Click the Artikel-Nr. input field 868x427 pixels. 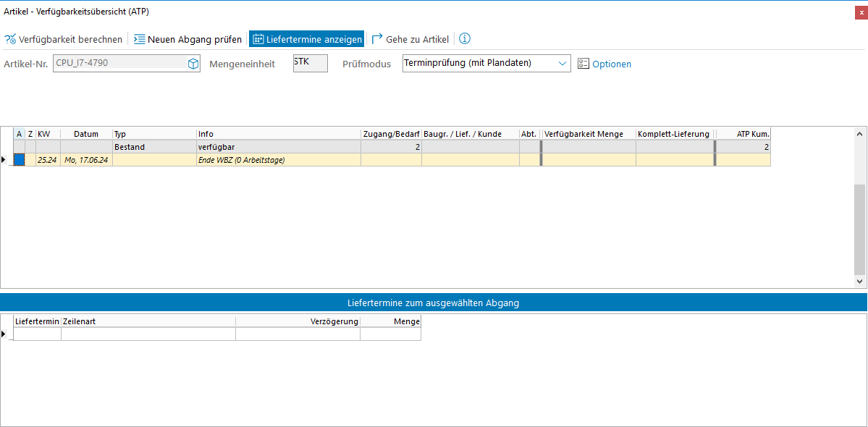[119, 64]
